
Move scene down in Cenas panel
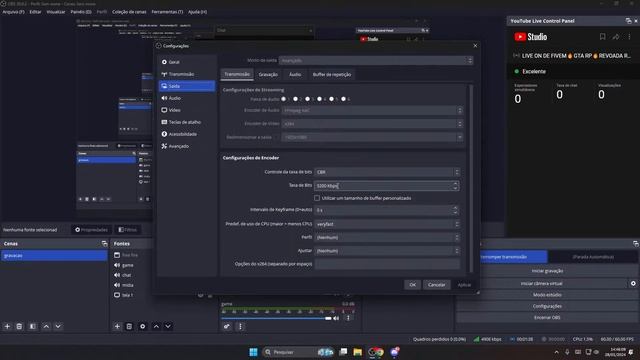coord(58,327)
